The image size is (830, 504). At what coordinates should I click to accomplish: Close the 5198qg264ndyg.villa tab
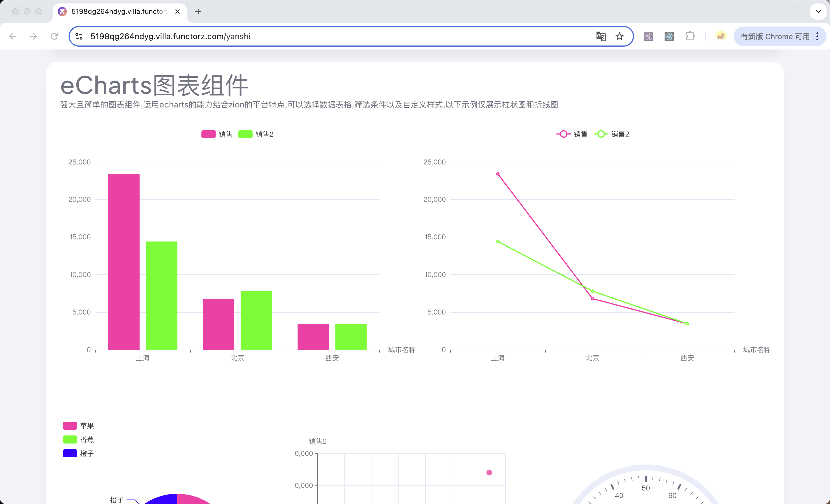click(178, 12)
